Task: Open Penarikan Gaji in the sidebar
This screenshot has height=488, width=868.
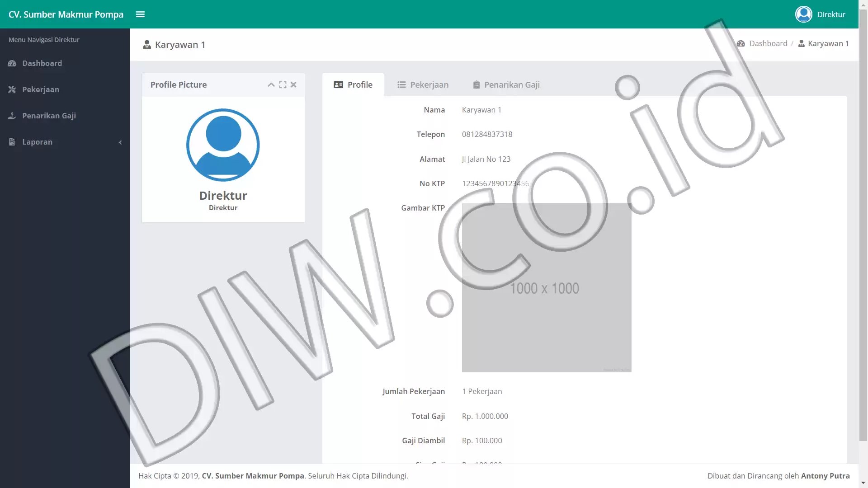Action: 65,116
